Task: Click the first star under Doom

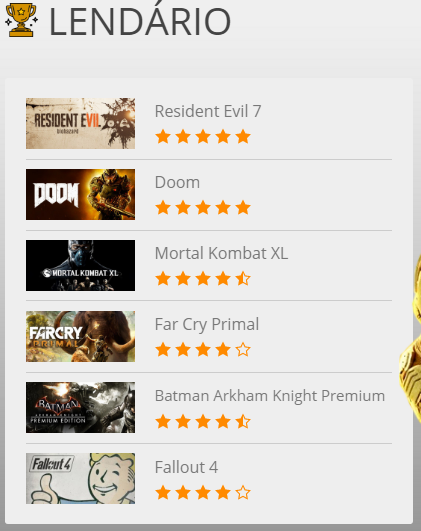Action: [x=163, y=208]
